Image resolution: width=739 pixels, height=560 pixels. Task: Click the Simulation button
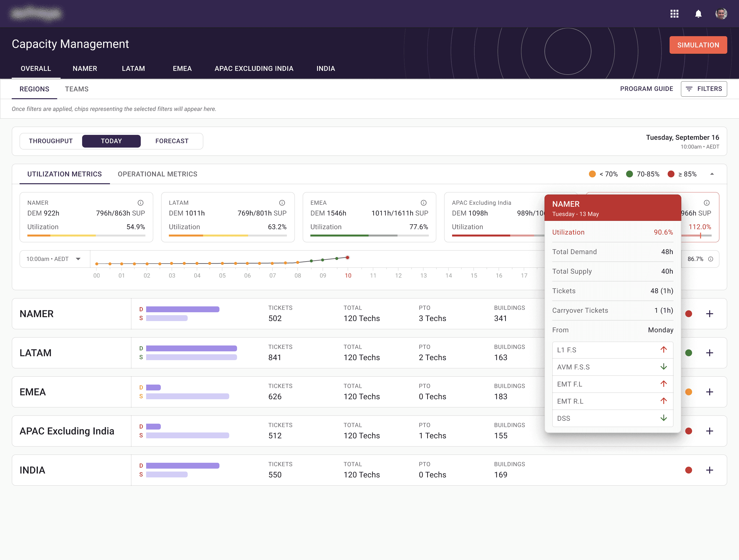698,45
